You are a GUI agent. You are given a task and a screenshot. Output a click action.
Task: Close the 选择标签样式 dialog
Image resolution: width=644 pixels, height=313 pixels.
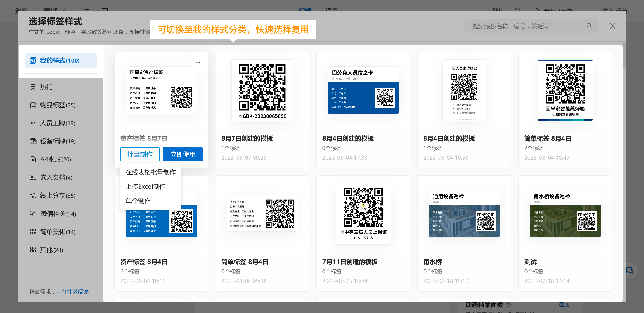tap(612, 26)
